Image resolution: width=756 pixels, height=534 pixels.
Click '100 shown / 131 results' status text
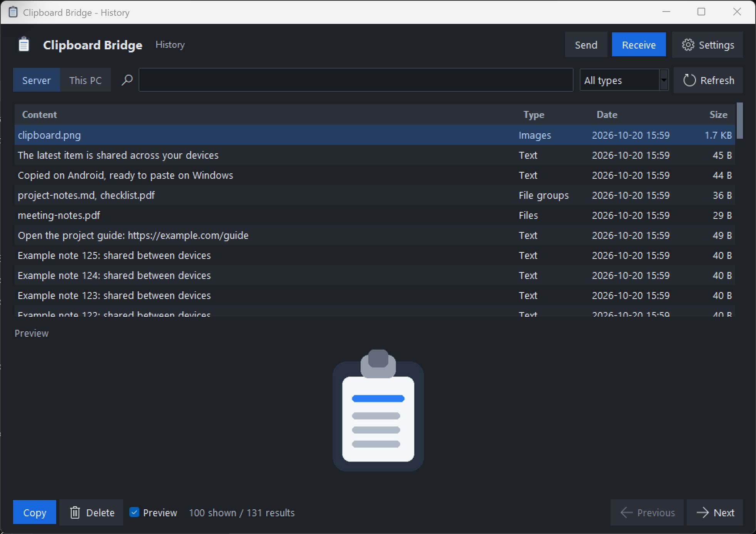(242, 512)
